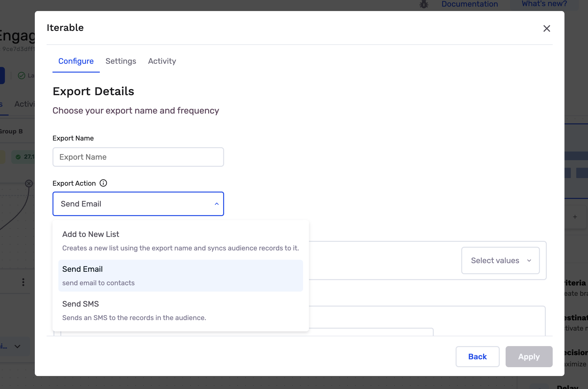Open the What's new? link
Image resolution: width=588 pixels, height=389 pixels.
tap(544, 4)
